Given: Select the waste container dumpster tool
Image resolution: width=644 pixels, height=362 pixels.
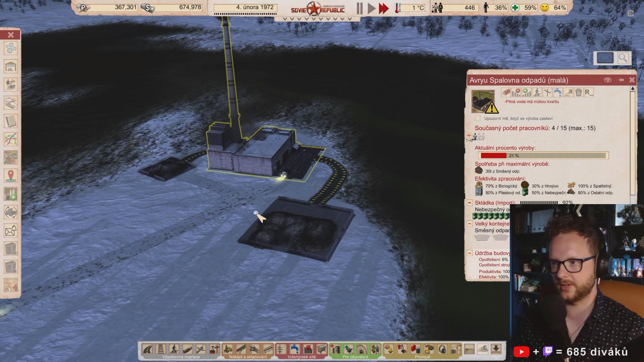Looking at the screenshot, I should pos(321,349).
